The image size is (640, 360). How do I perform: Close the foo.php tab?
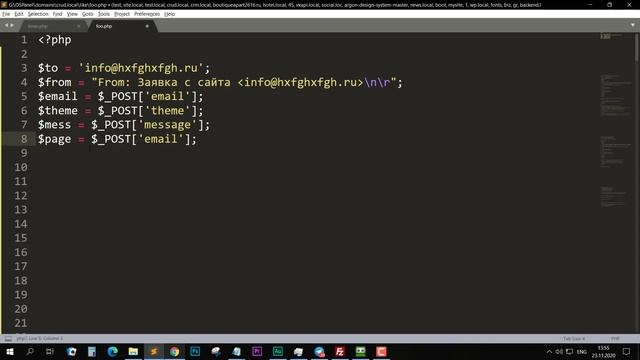click(x=147, y=26)
